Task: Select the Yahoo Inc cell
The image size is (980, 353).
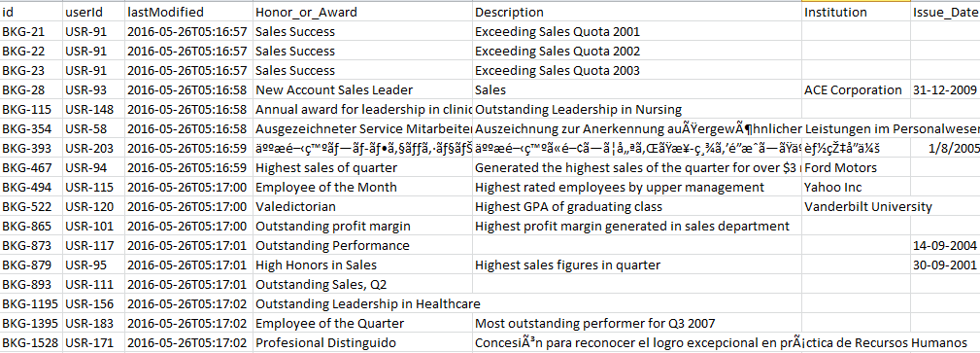Action: pos(857,187)
